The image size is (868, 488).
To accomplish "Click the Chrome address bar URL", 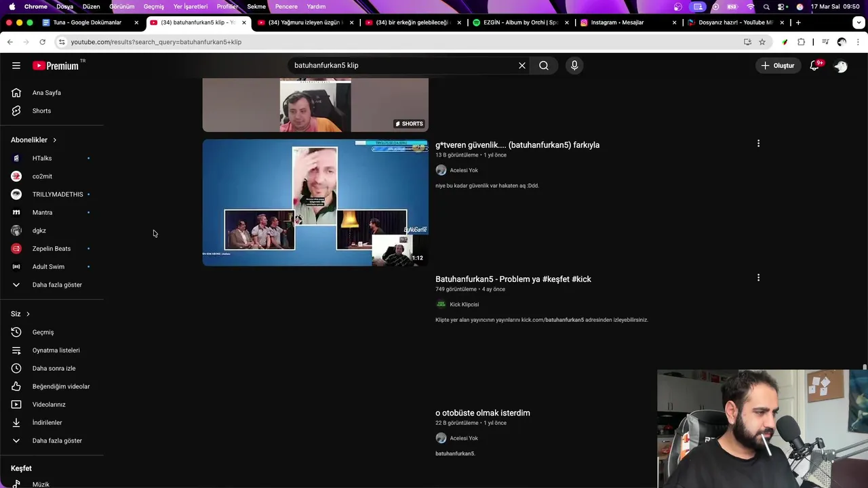I will pos(156,42).
